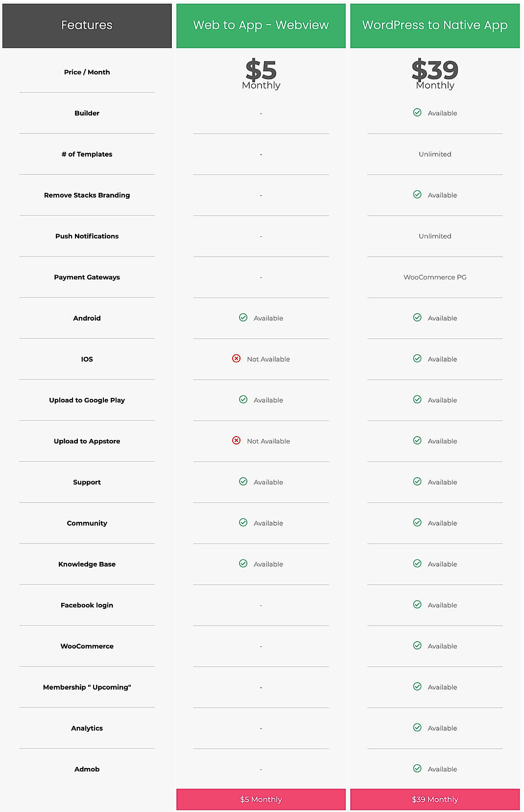Click the WooCommerce Available indicator
The image size is (524, 812).
(417, 646)
